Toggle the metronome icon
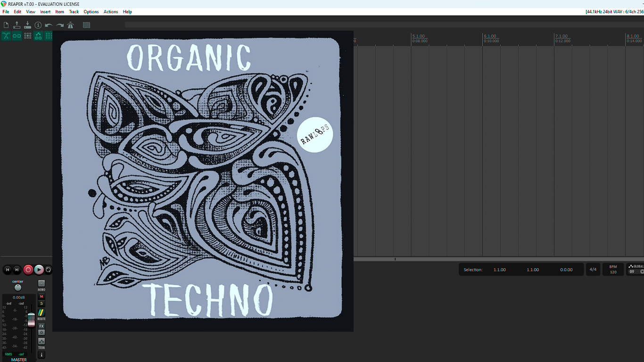Screen dimensions: 644x362 71,25
